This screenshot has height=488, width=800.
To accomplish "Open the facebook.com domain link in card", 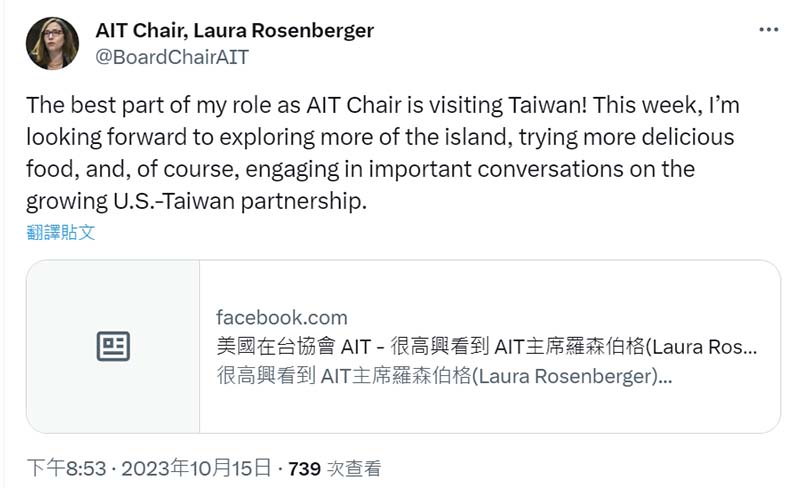I will click(x=282, y=318).
